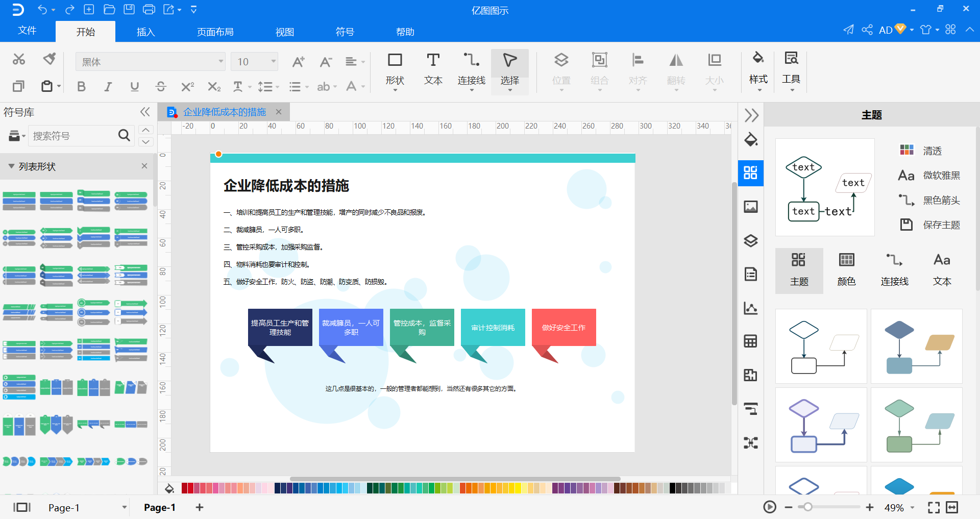Toggle Strikethrough formatting

[161, 87]
